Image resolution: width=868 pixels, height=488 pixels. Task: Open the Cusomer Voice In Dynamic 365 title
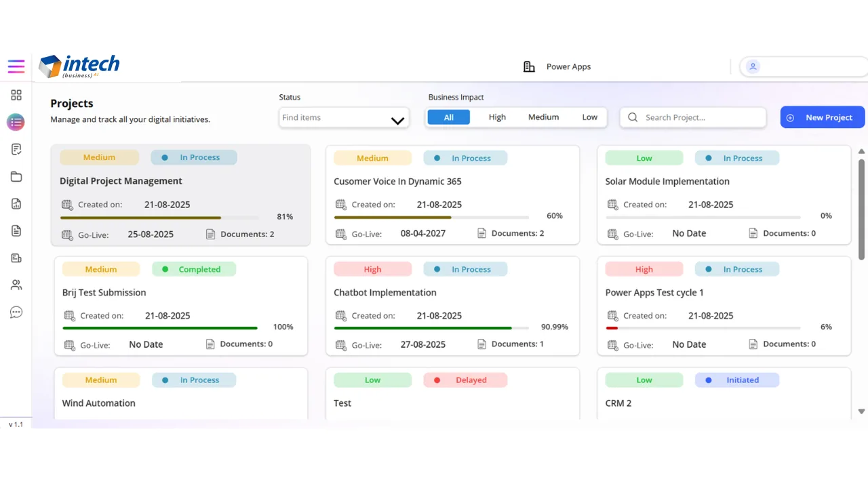click(x=397, y=182)
